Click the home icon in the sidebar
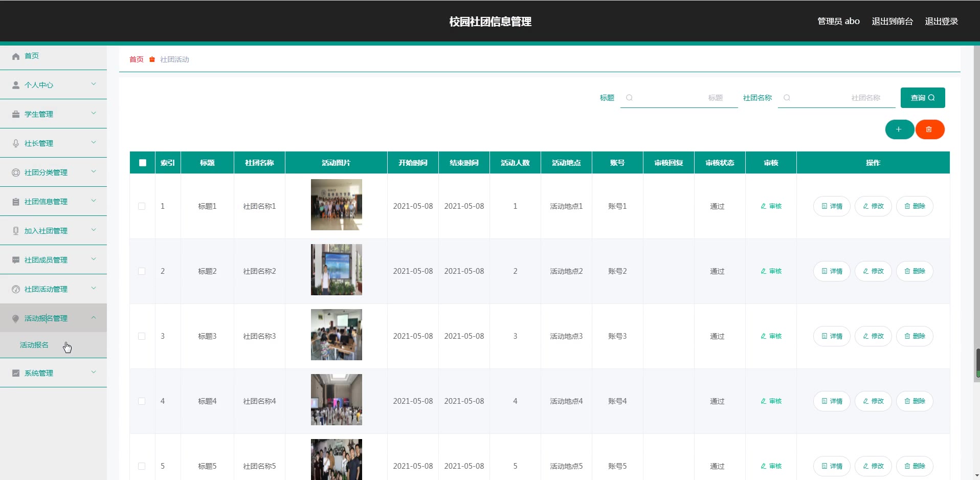The image size is (980, 480). point(16,56)
